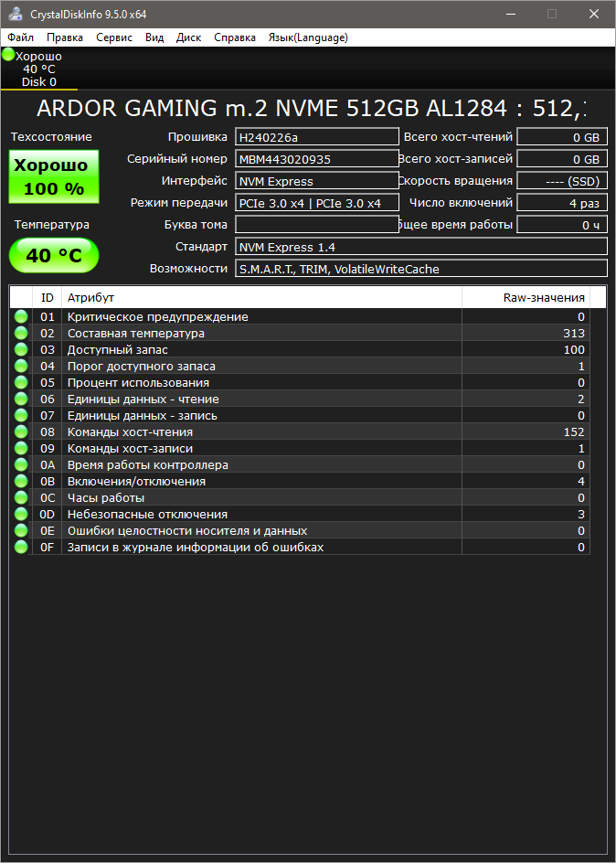Click the interface field NVM Express
Image resolution: width=616 pixels, height=863 pixels.
tap(317, 181)
